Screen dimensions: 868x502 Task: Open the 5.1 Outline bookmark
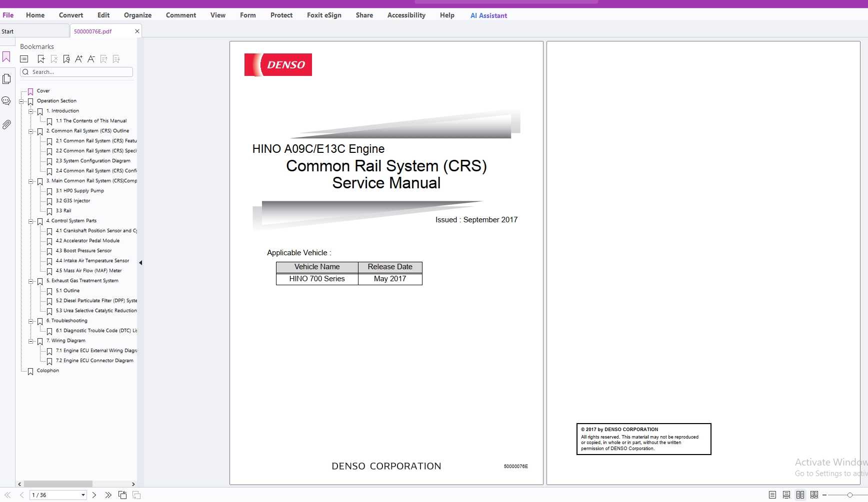click(x=67, y=291)
